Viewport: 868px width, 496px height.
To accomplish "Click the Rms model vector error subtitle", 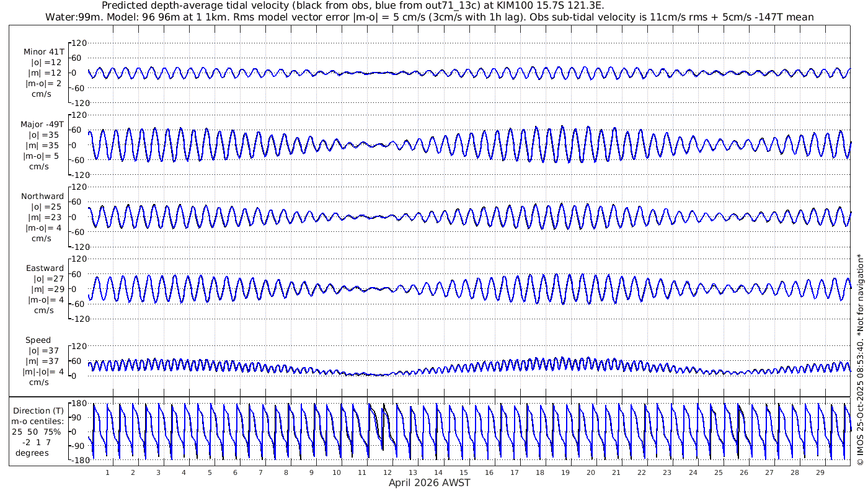I will [x=430, y=17].
